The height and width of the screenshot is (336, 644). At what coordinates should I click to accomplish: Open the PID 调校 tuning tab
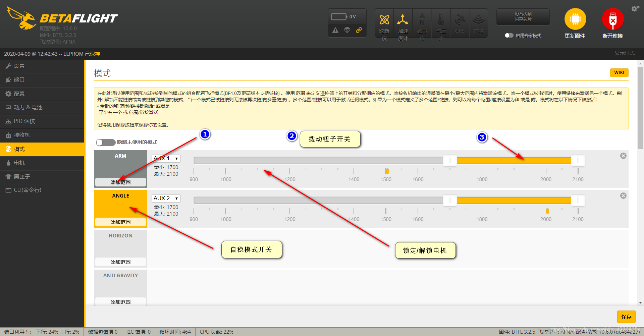point(42,121)
